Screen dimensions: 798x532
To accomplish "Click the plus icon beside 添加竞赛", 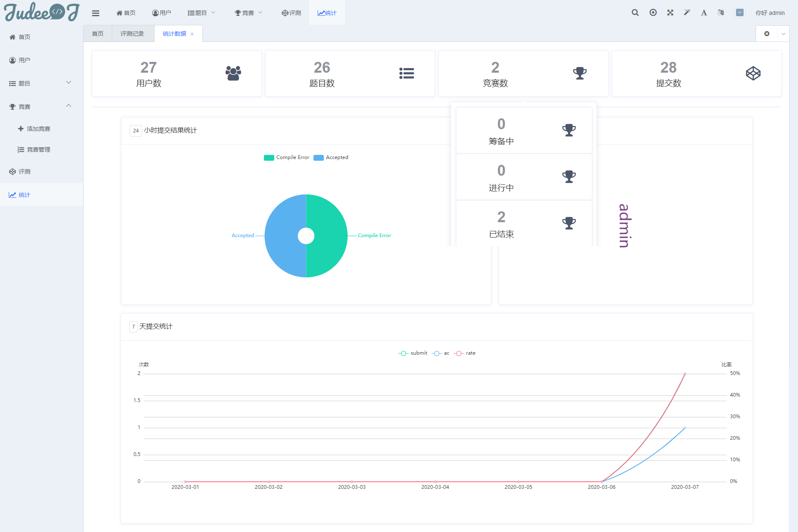I will (x=21, y=129).
